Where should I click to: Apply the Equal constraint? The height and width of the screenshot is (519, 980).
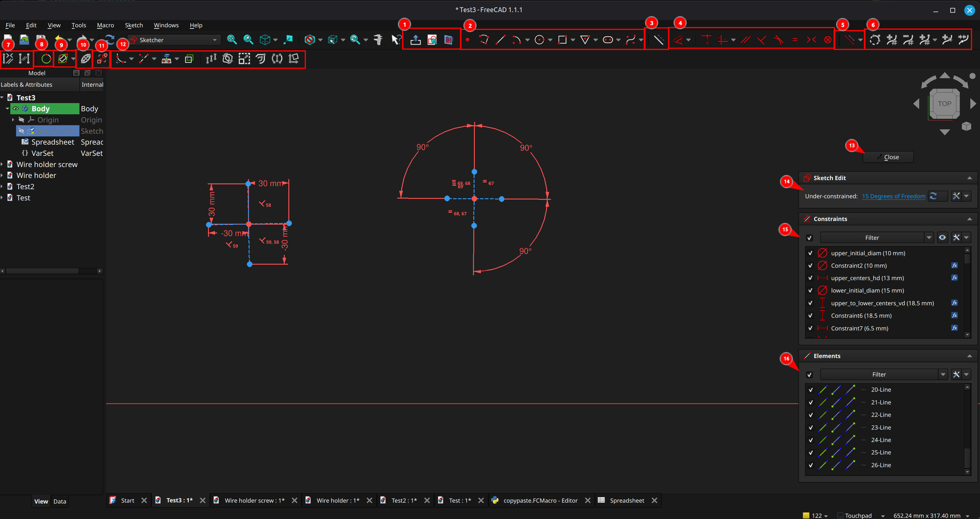(795, 39)
